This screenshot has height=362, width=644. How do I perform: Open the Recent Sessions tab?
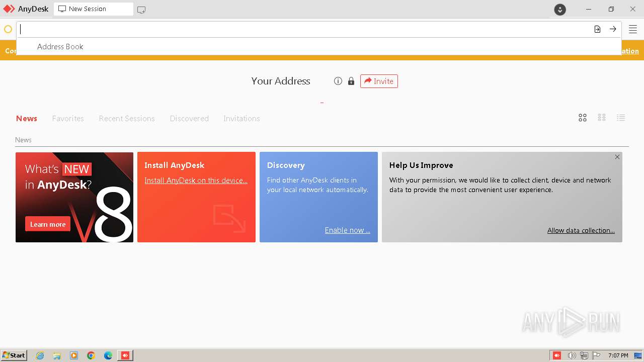[x=127, y=118]
